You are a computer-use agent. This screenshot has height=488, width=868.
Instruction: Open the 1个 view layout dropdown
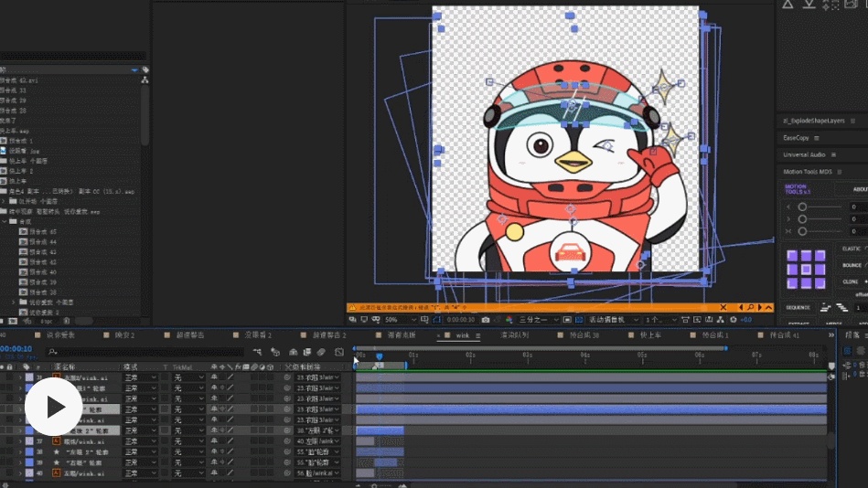click(x=659, y=320)
